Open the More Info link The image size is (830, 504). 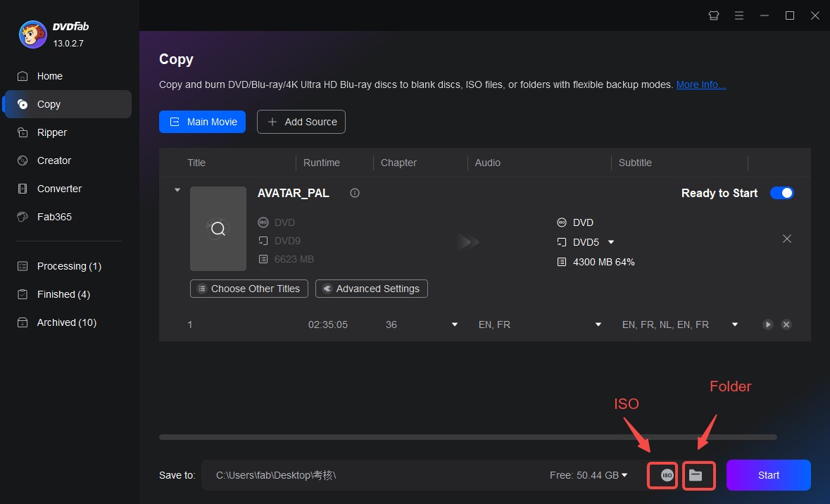click(700, 84)
